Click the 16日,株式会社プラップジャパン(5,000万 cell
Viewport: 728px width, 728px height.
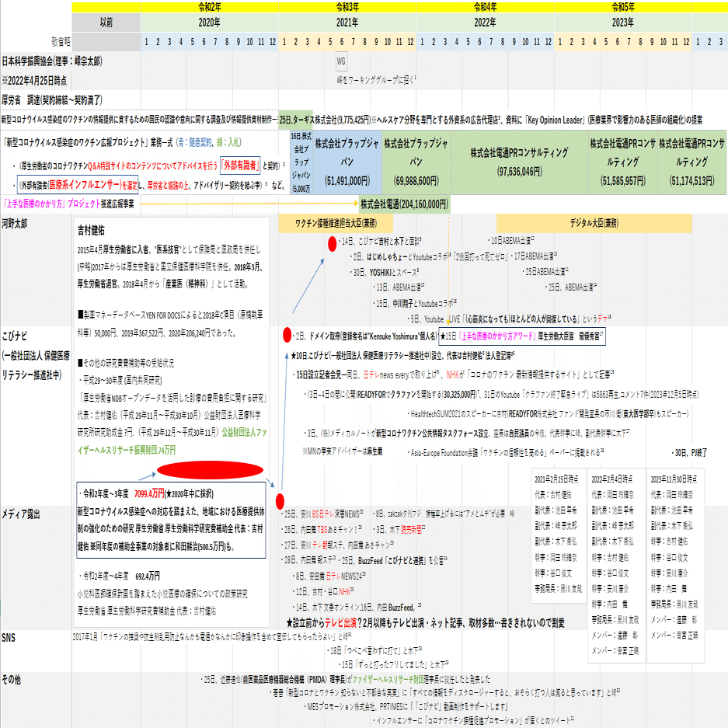pos(301,162)
